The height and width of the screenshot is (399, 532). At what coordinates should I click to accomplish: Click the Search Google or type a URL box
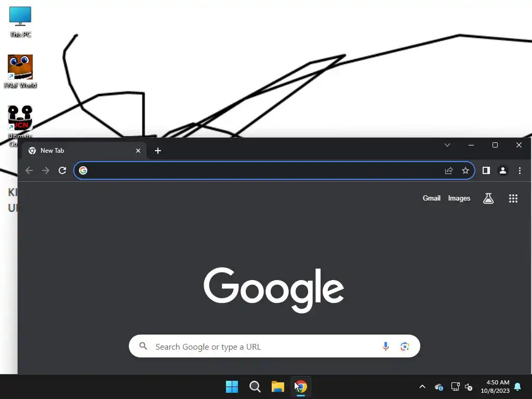[x=274, y=346]
